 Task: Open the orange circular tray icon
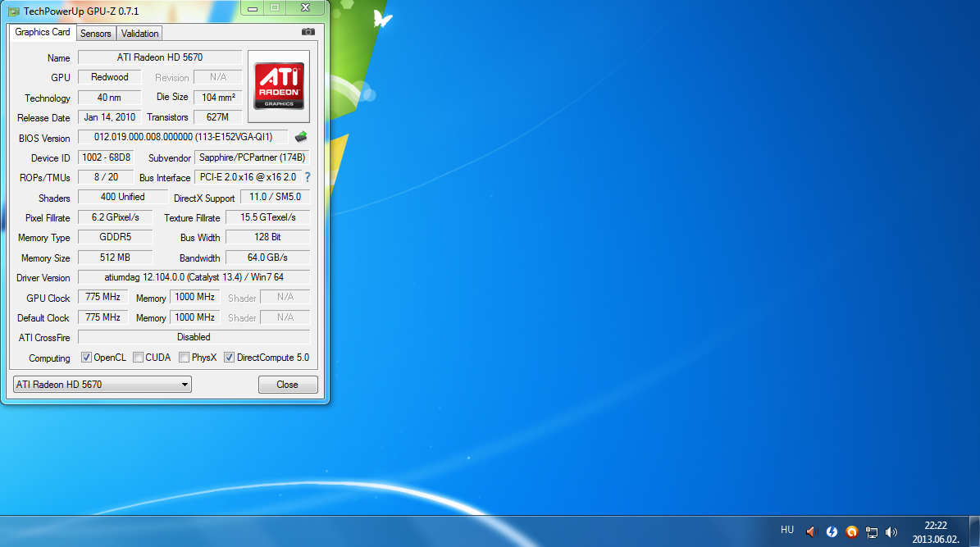(851, 532)
